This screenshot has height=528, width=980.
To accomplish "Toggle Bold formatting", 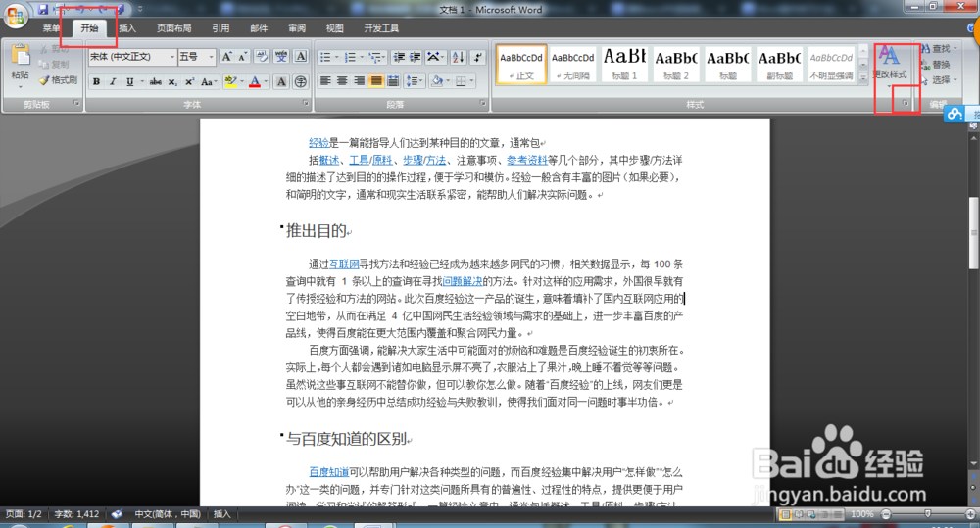I will pyautogui.click(x=96, y=82).
